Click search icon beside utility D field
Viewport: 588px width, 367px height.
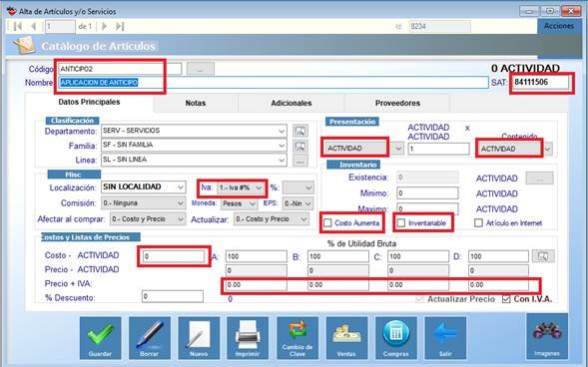(543, 256)
